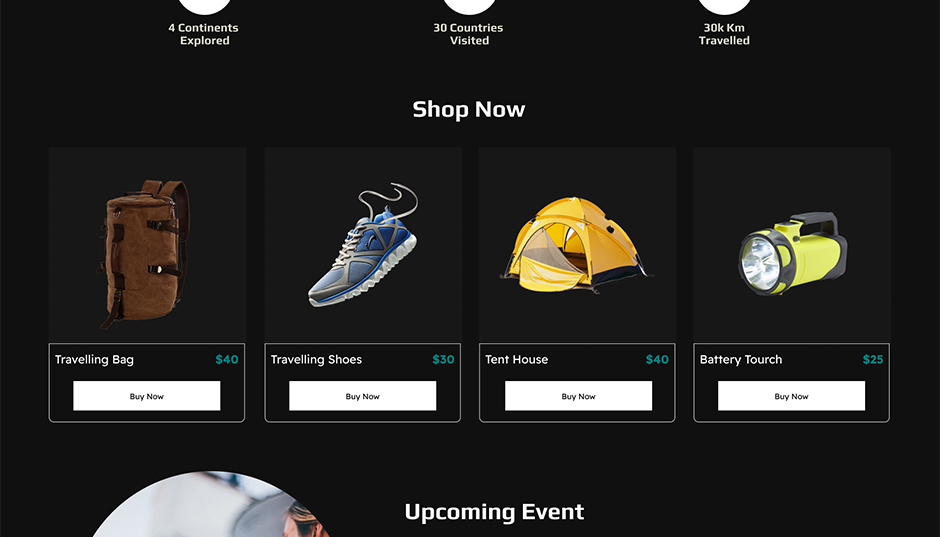Click the Shop Now section heading

pyautogui.click(x=469, y=109)
